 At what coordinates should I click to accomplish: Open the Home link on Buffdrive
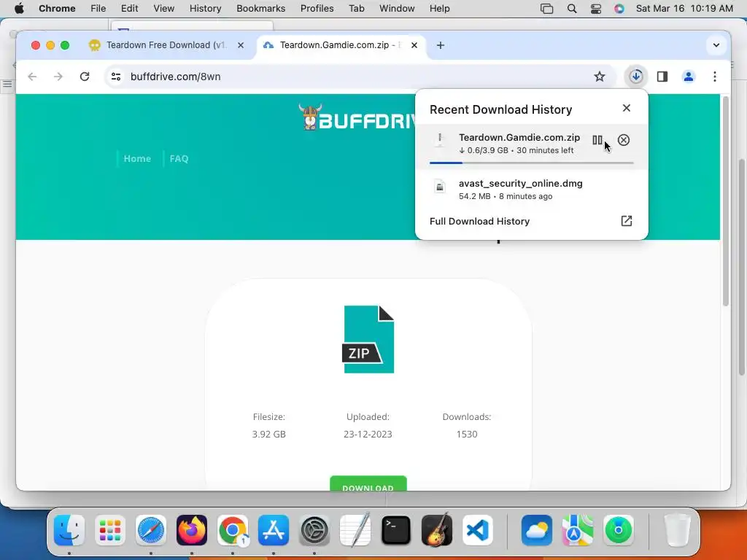[137, 158]
